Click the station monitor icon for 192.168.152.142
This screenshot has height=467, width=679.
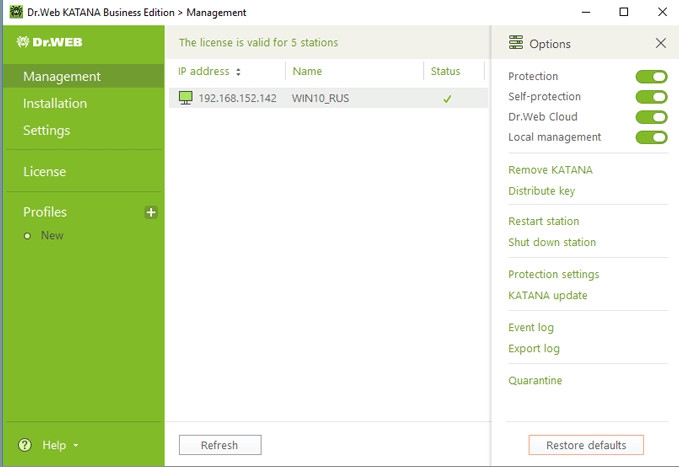tap(185, 98)
